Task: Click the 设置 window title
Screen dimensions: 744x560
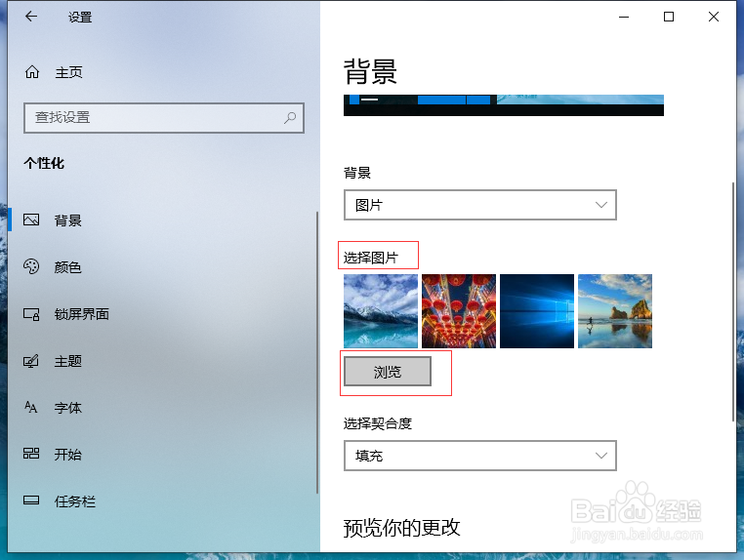Action: (80, 17)
